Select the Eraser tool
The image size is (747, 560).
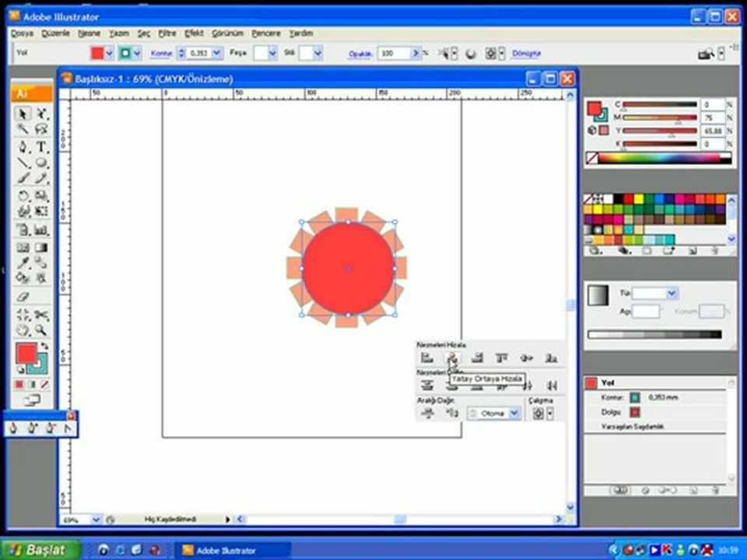(22, 296)
